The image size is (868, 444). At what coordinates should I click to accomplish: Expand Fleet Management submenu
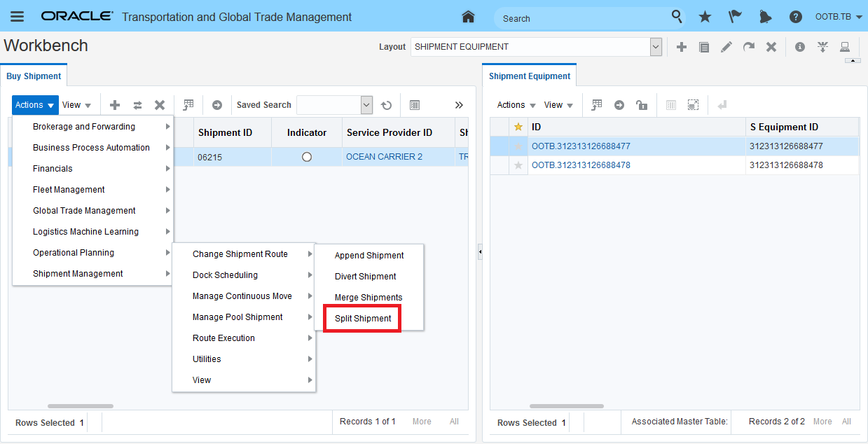[92, 190]
